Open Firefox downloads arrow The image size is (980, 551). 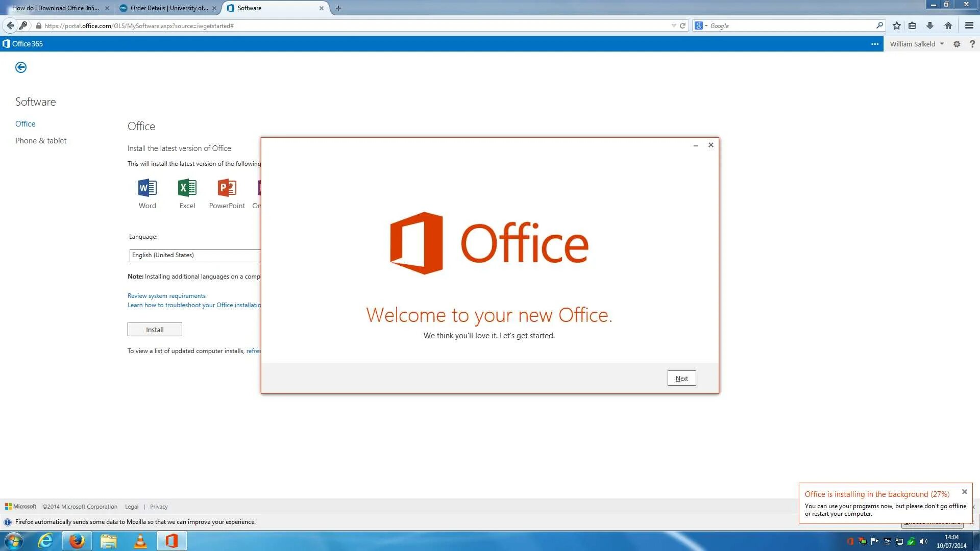click(930, 26)
